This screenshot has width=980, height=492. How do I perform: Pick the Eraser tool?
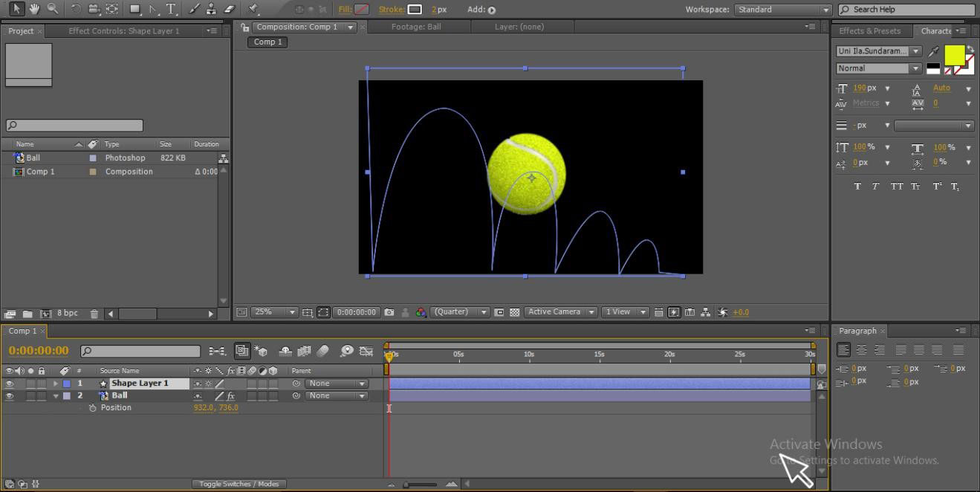[229, 9]
